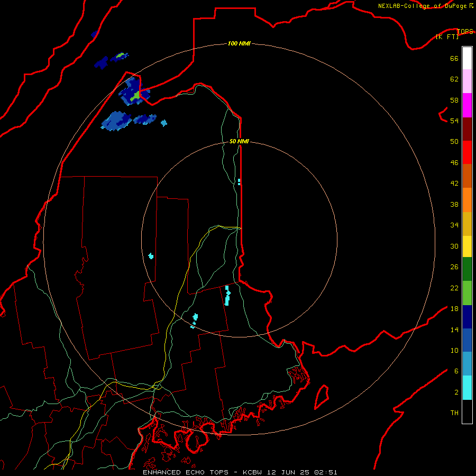476x476 pixels.
Task: Click the "50 NMI" range ring label
Action: coord(239,141)
